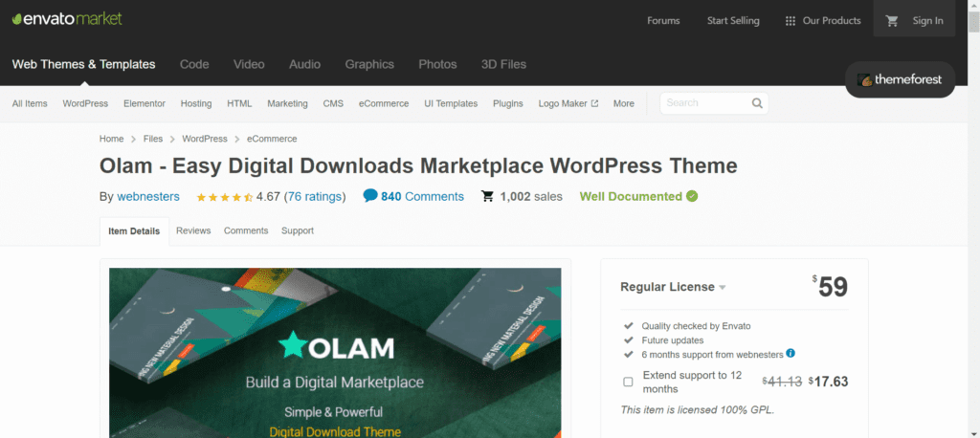Image resolution: width=980 pixels, height=438 pixels.
Task: Select CMS in subnavigation
Action: tap(333, 103)
